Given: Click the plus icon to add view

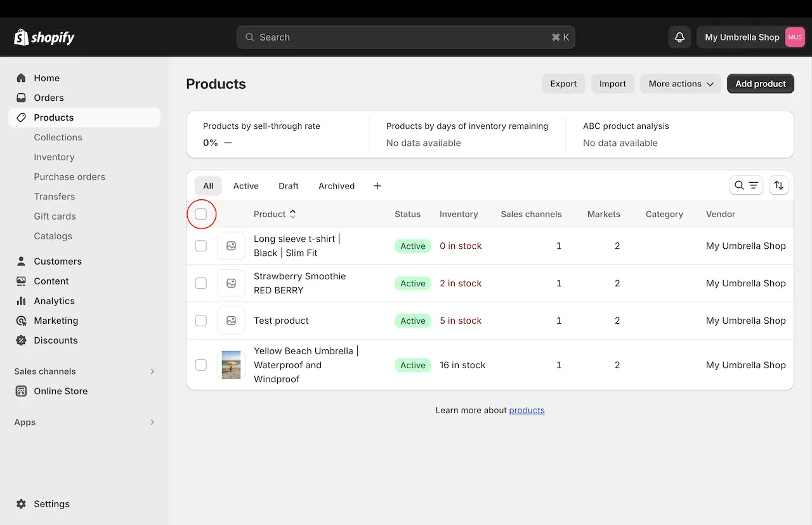Looking at the screenshot, I should click(377, 186).
